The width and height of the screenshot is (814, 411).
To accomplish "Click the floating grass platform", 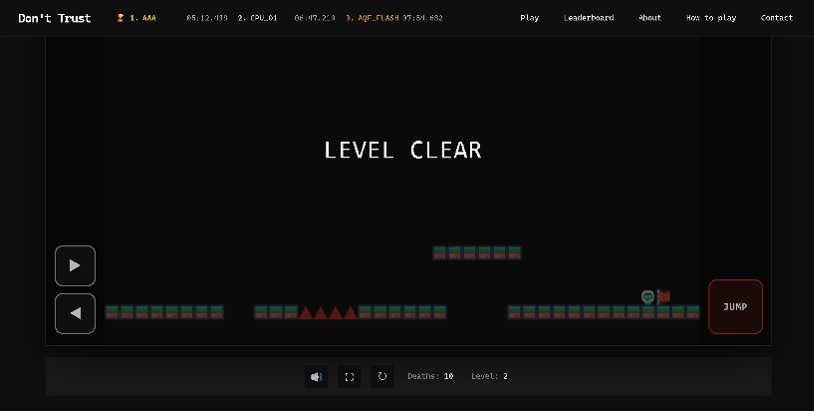I will 477,253.
